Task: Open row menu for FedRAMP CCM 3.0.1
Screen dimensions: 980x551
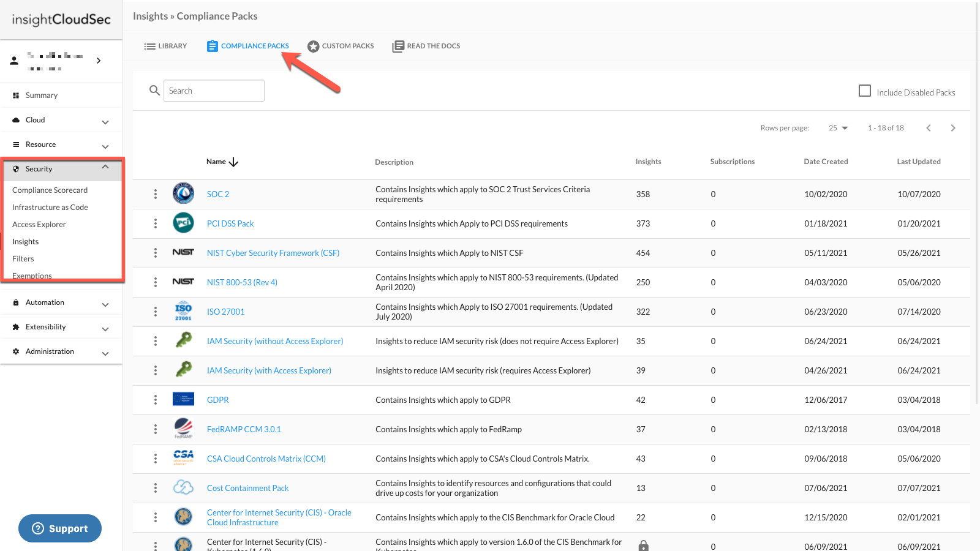Action: (156, 429)
